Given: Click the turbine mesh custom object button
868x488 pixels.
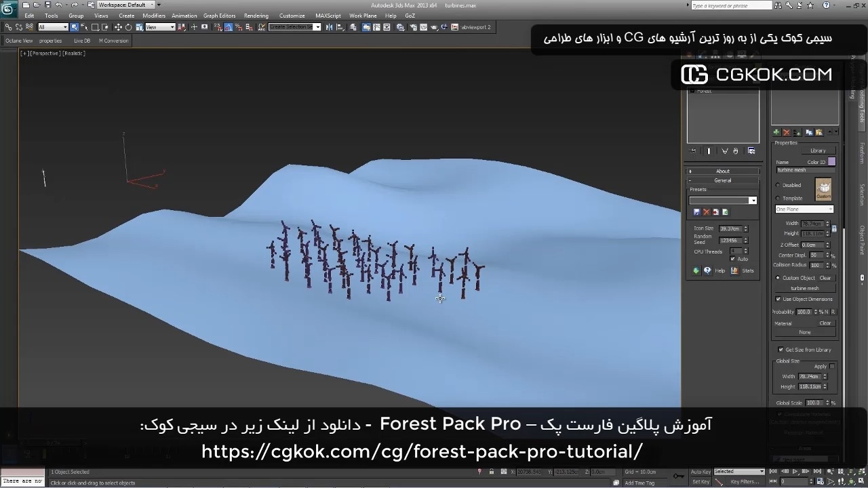Looking at the screenshot, I should click(805, 288).
